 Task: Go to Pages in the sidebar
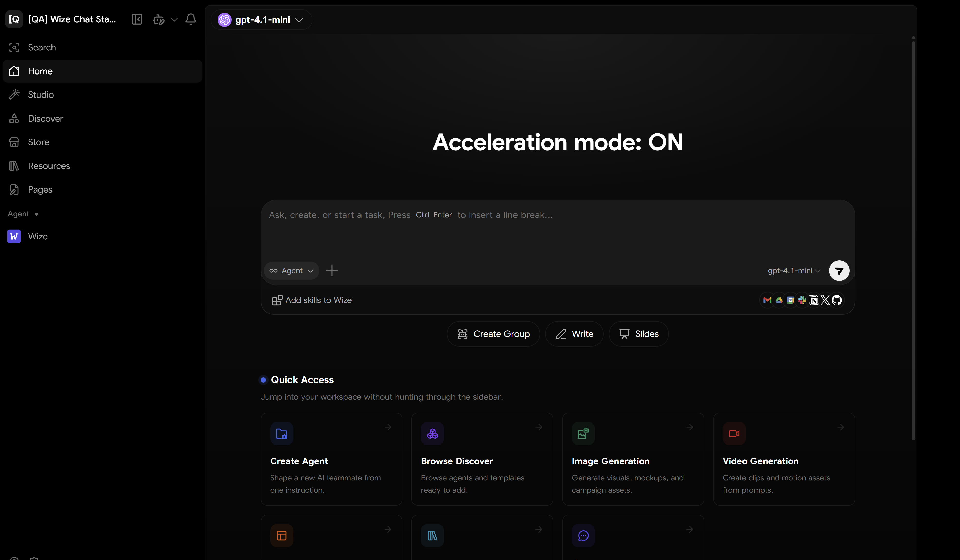[102, 189]
